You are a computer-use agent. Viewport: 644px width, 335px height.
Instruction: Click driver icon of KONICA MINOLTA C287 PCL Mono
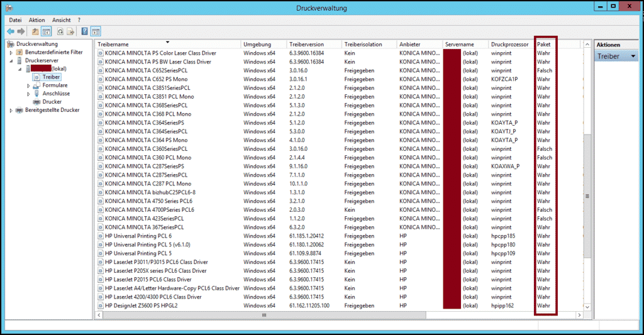click(x=101, y=184)
